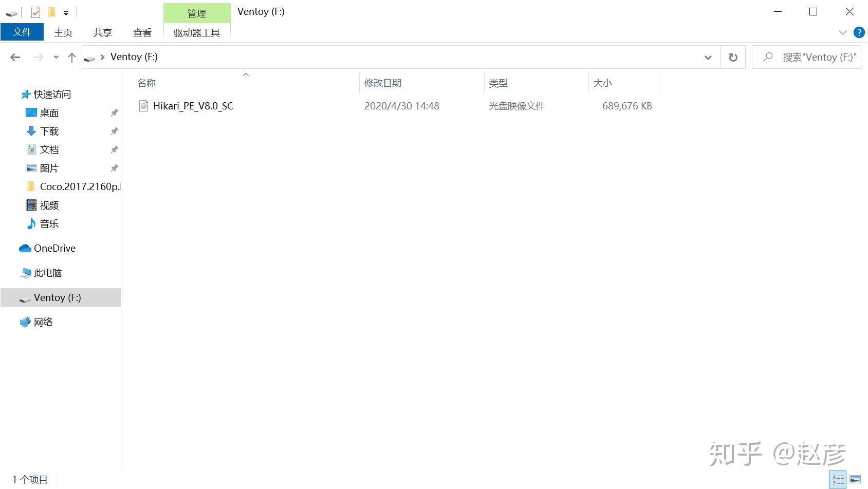
Task: Select Ventoy (F:) in the navigation pane
Action: click(61, 297)
